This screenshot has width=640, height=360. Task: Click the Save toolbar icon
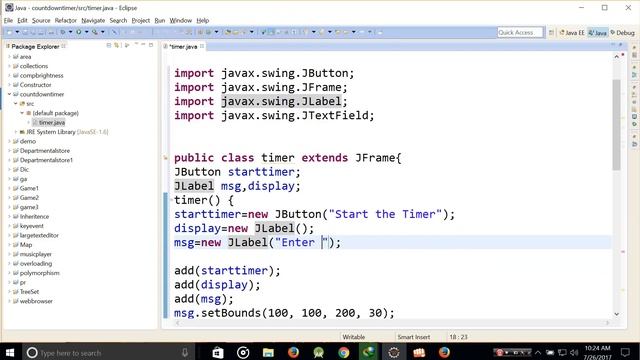coord(25,32)
